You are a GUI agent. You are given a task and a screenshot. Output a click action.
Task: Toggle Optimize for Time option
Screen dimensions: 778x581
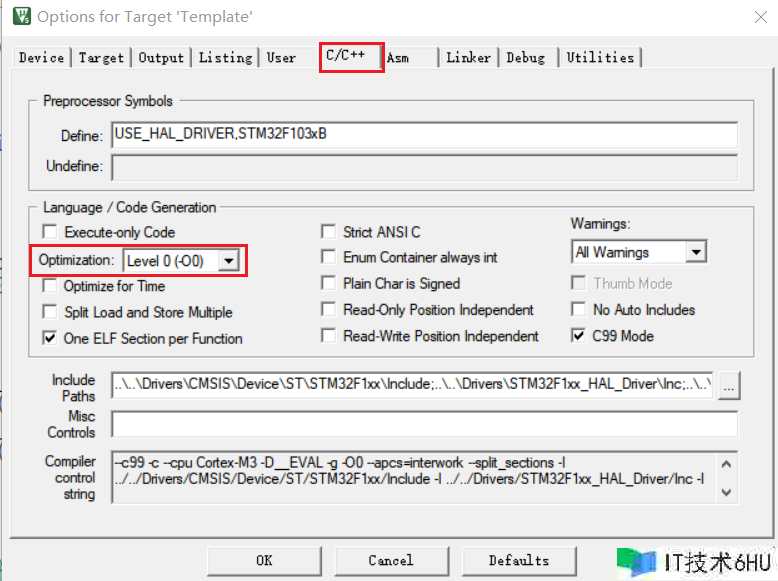[x=50, y=286]
